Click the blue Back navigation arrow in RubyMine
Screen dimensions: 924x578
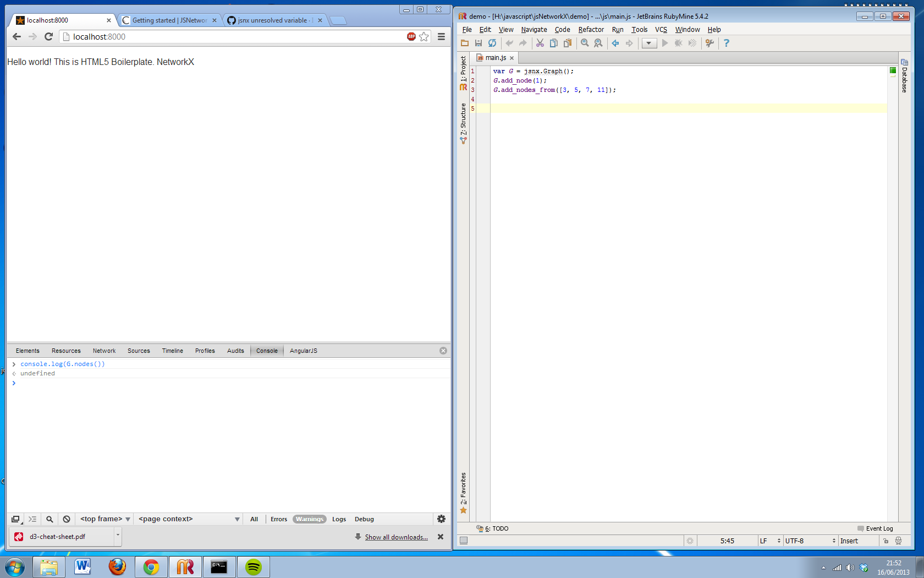[x=615, y=43]
